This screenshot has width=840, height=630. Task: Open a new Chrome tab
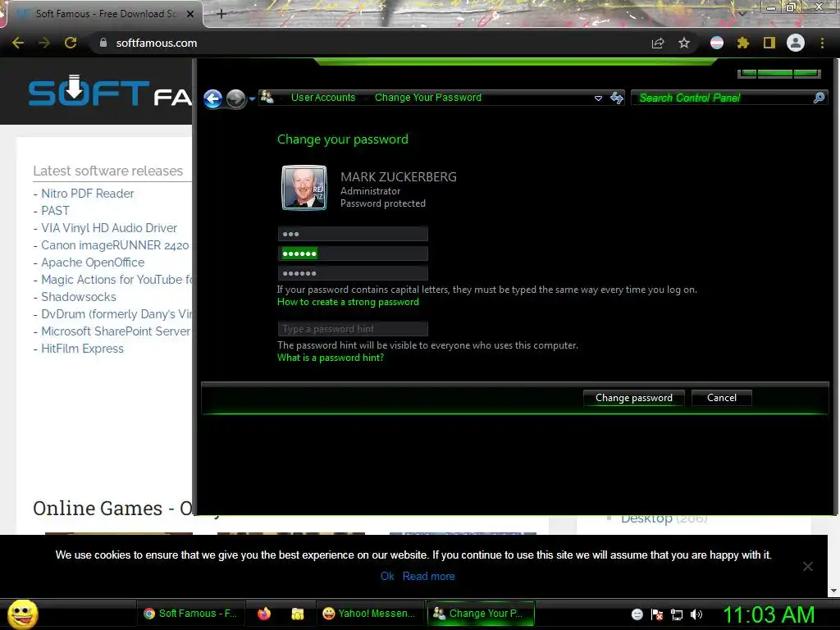pos(221,14)
